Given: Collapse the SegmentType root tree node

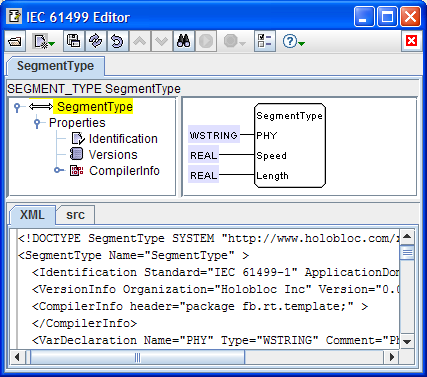Looking at the screenshot, I should click(x=17, y=107).
